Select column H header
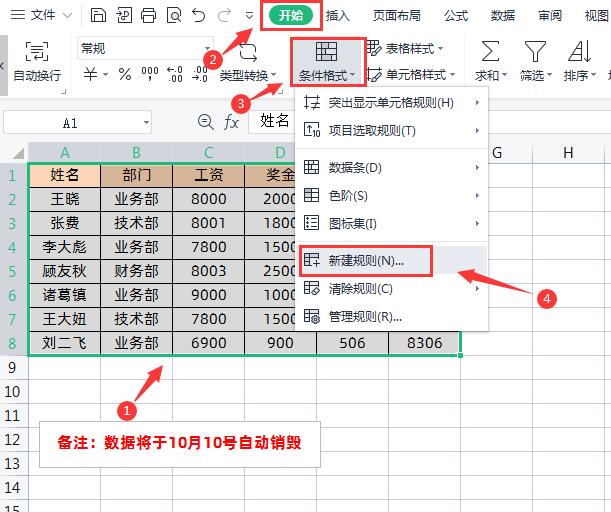The height and width of the screenshot is (512, 611). click(568, 153)
